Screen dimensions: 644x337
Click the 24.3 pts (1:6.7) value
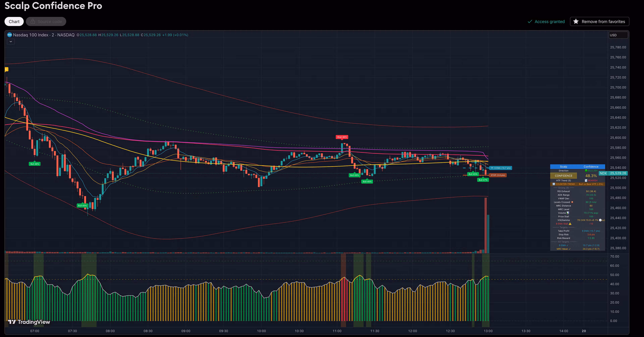[591, 249]
